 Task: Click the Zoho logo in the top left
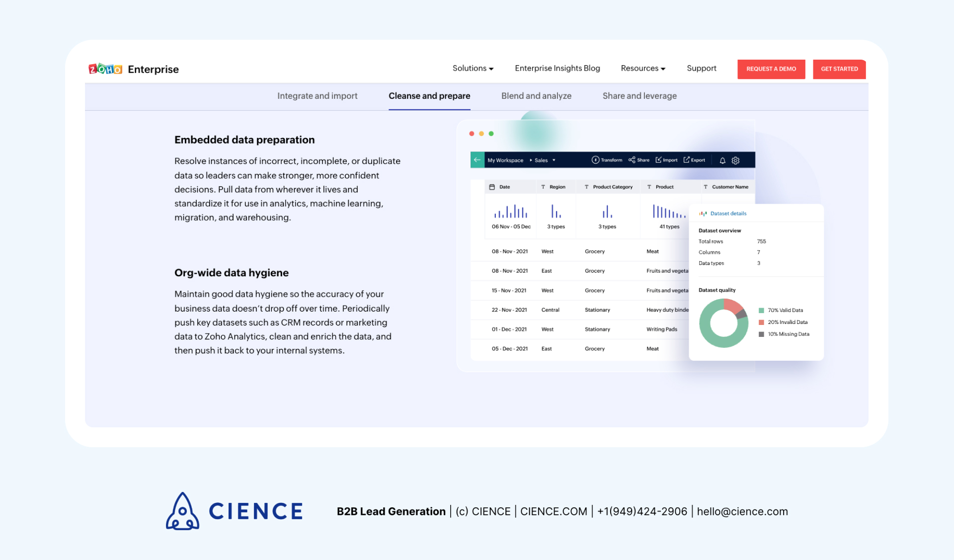point(105,69)
